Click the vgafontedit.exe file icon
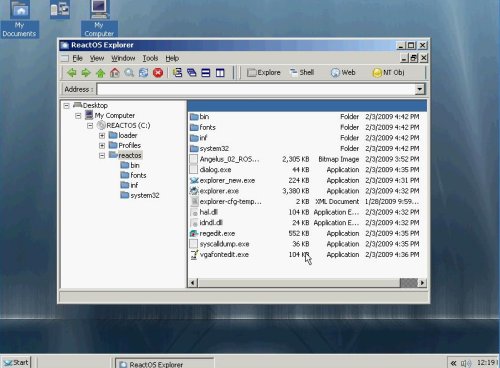This screenshot has height=368, width=500. (194, 255)
